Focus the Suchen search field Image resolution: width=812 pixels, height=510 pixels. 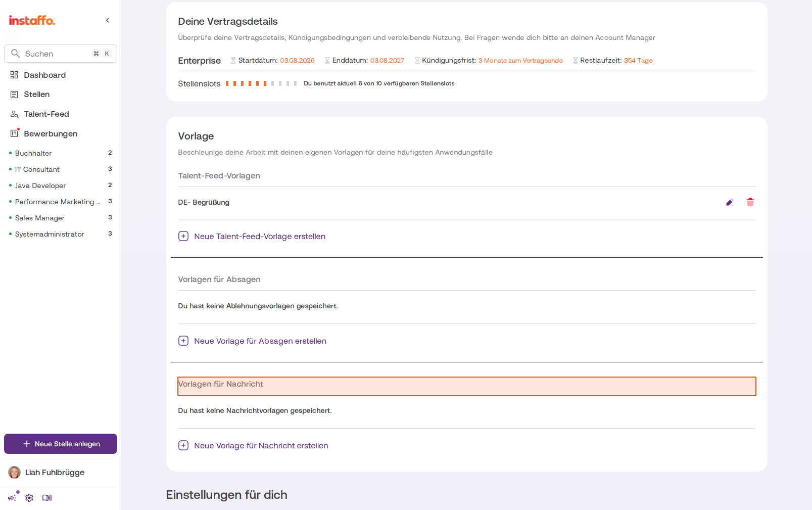(x=61, y=54)
